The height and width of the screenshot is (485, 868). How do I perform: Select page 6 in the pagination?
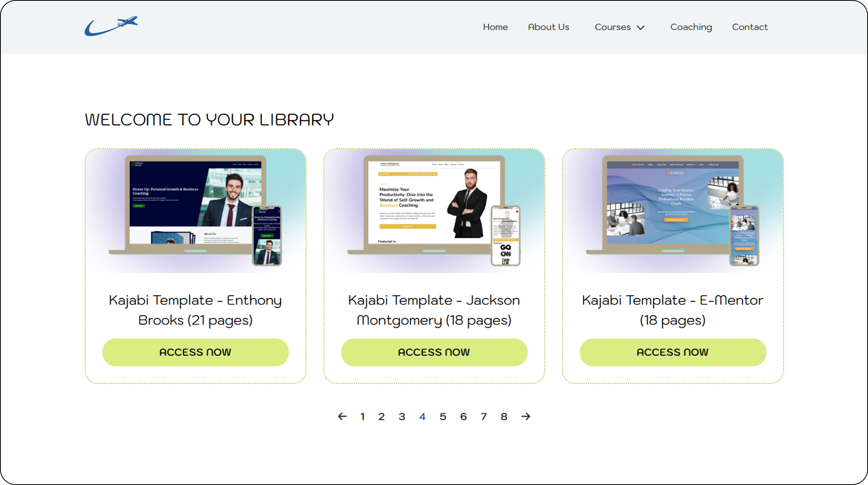[463, 417]
